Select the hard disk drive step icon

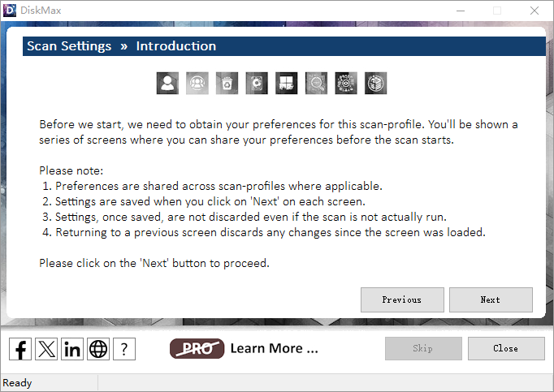[x=257, y=83]
